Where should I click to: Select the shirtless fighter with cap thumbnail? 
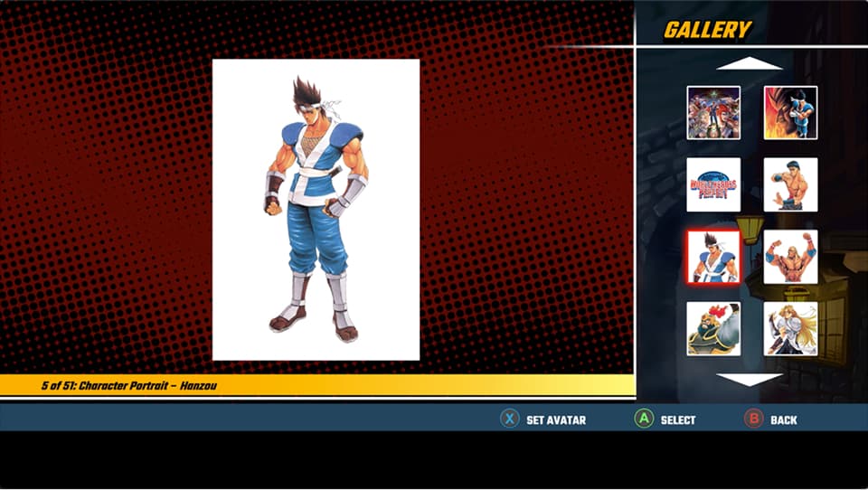(x=790, y=184)
